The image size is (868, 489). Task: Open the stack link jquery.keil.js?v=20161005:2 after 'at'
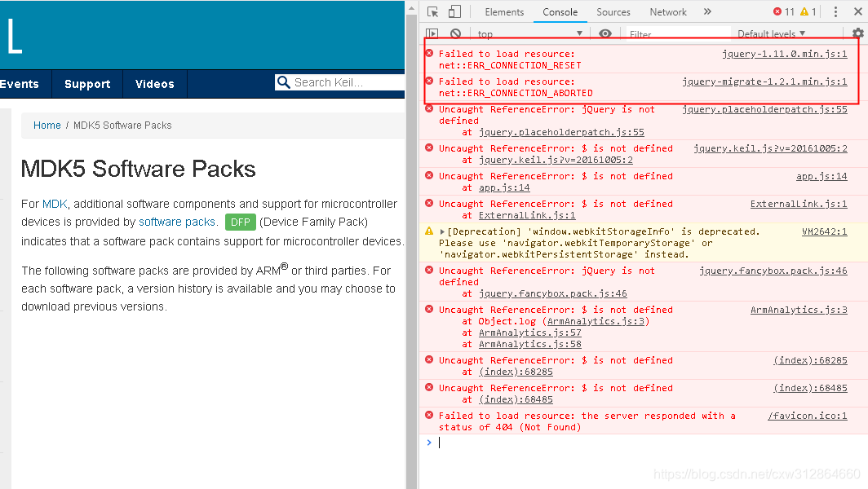tap(556, 160)
